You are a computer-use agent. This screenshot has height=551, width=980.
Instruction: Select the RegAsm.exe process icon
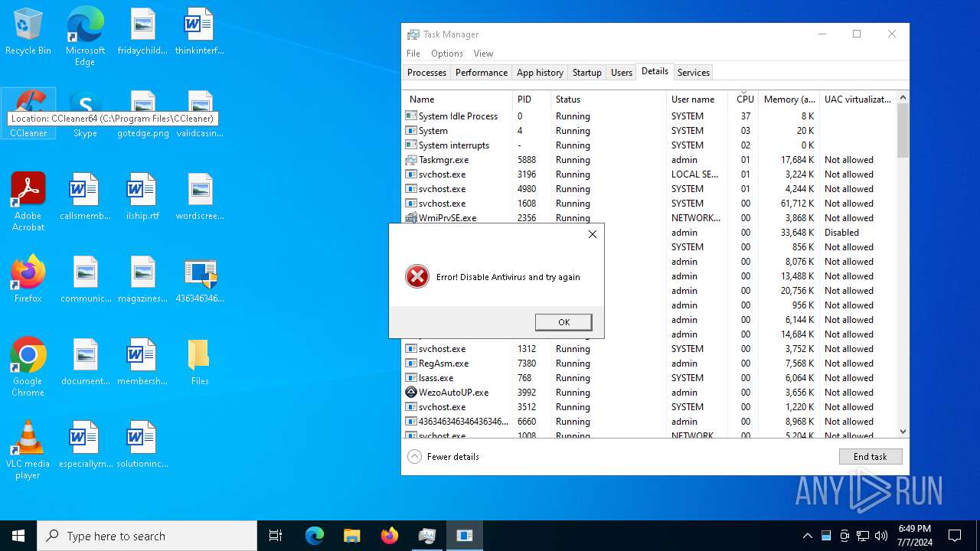411,364
